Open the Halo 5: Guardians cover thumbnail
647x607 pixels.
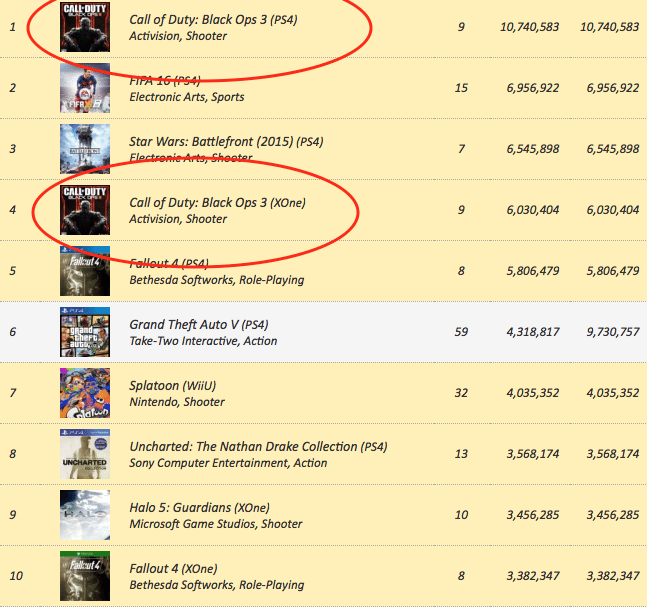click(x=85, y=515)
